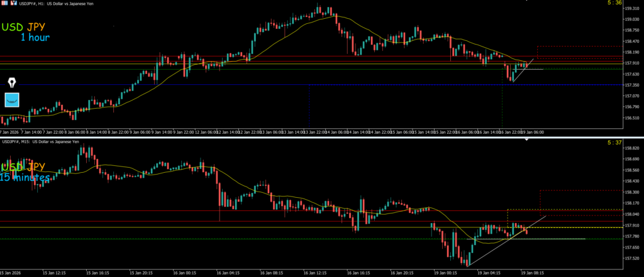This screenshot has width=644, height=277.
Task: Click the pen nib icon on H1 chart
Action: (x=13, y=83)
